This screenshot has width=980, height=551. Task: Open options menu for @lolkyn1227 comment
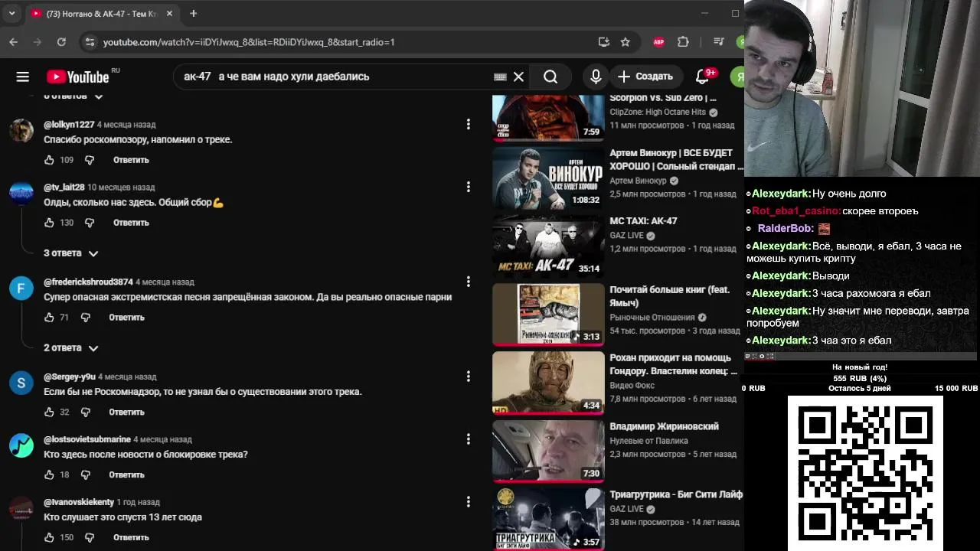point(469,124)
